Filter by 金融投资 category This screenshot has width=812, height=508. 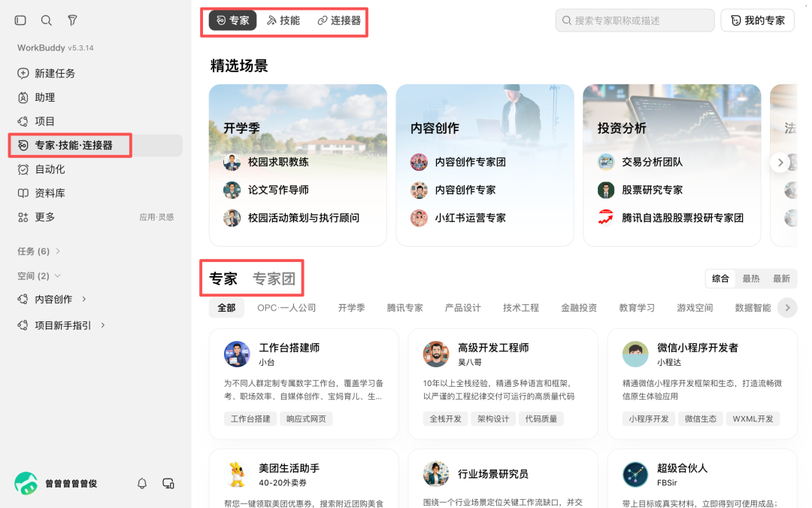[x=578, y=308]
